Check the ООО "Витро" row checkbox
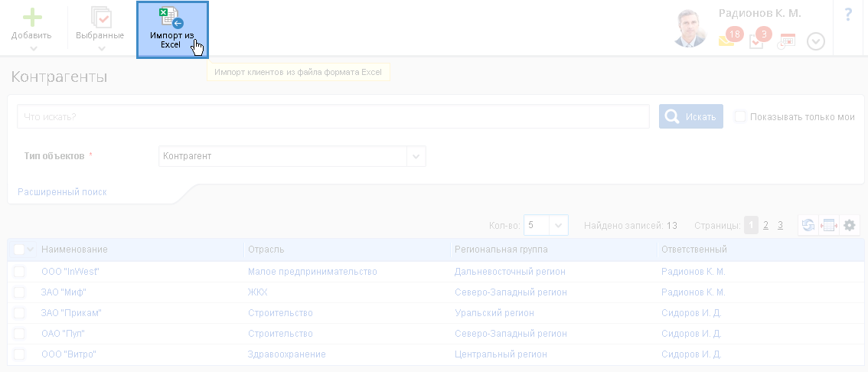Viewport: 868px width, 372px height. point(19,354)
